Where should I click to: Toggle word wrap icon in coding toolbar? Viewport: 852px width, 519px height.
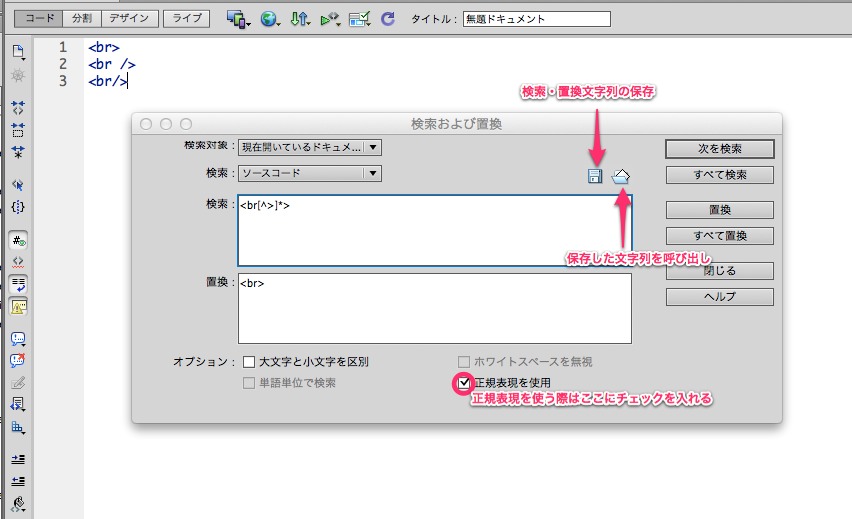(18, 285)
